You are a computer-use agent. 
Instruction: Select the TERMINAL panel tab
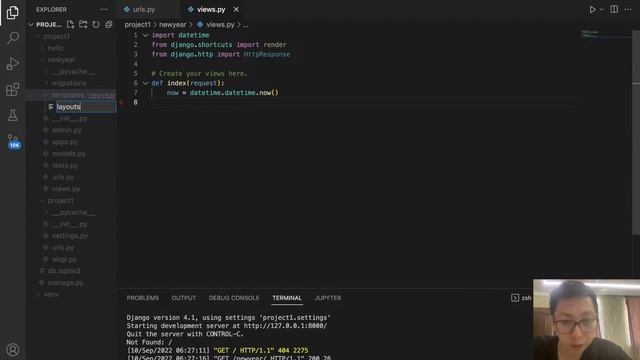pyautogui.click(x=287, y=298)
